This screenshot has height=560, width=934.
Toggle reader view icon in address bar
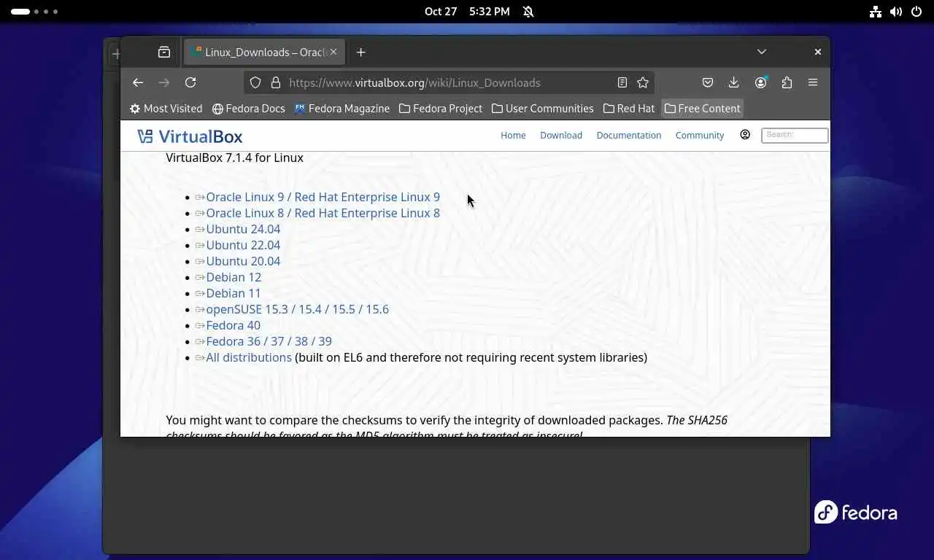pyautogui.click(x=622, y=82)
